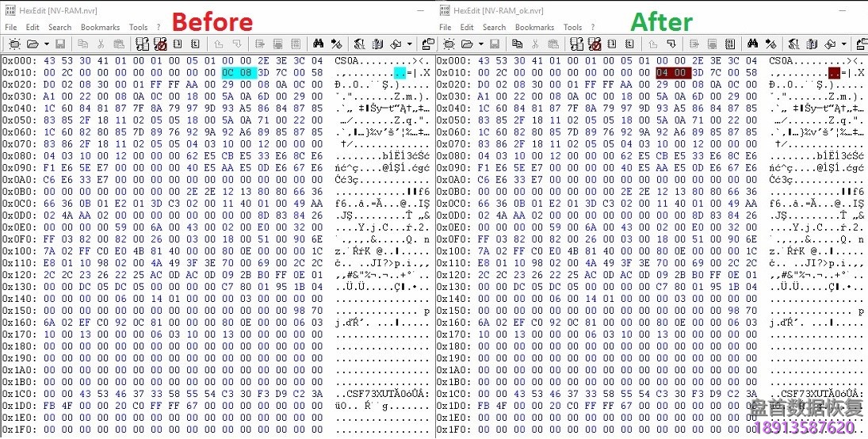This screenshot has height=439, width=868.
Task: Click the replace icon beside binoculars in the left window
Action: click(336, 44)
